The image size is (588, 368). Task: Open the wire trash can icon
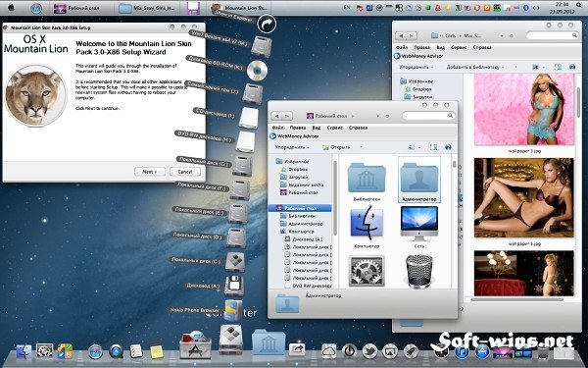[419, 272]
